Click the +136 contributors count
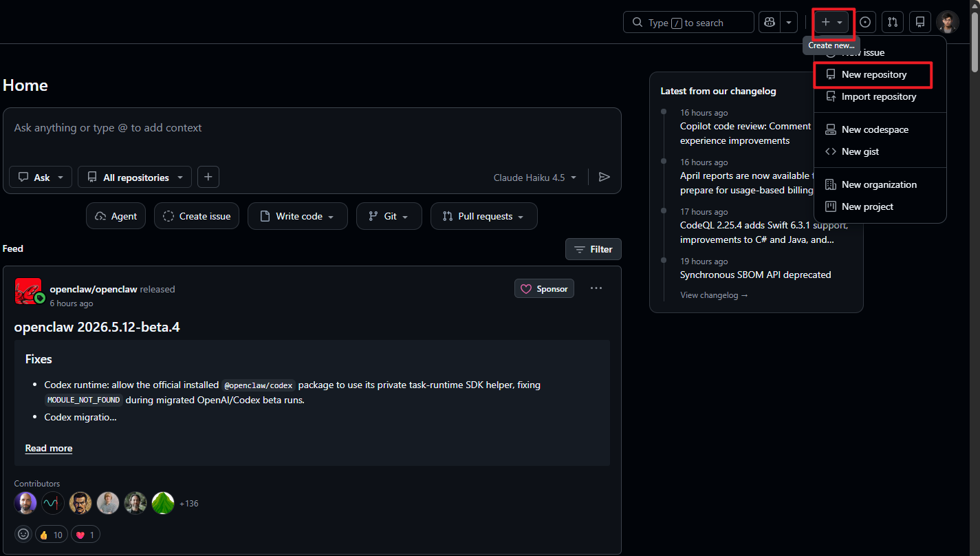Viewport: 980px width, 556px height. click(x=189, y=504)
